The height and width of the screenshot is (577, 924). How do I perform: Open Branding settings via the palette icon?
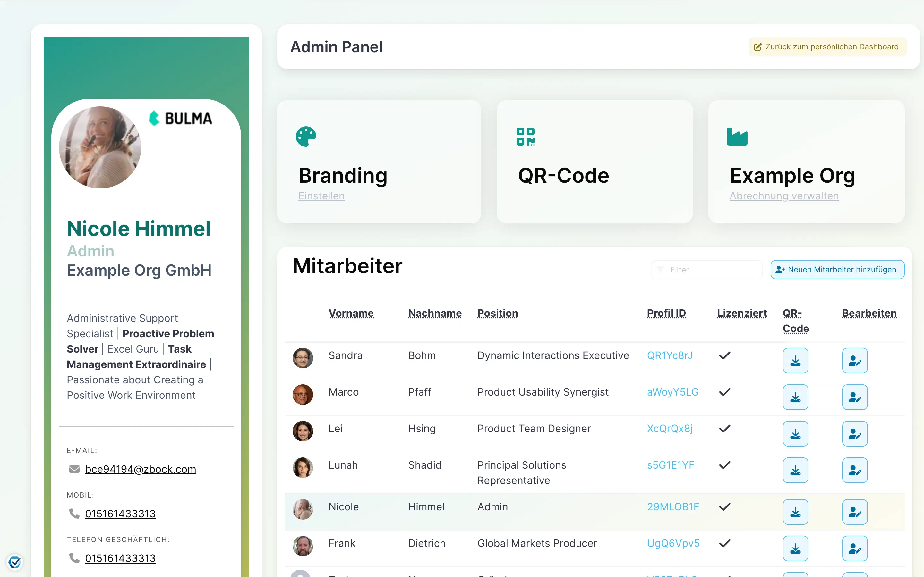pos(306,136)
